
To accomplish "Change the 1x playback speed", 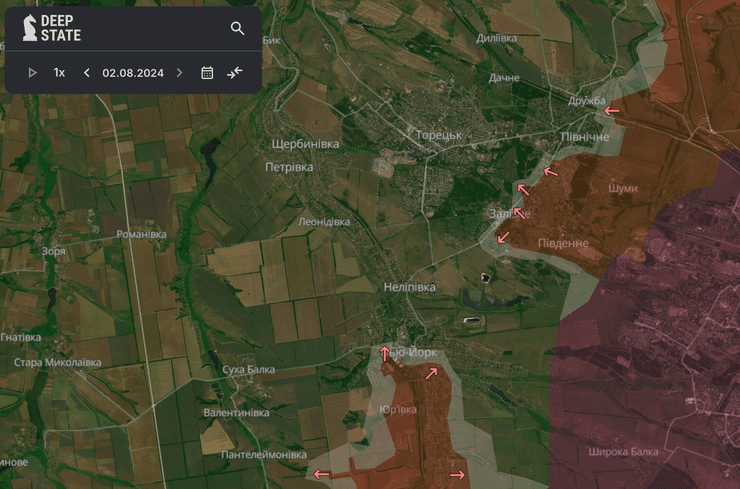I will tap(59, 73).
